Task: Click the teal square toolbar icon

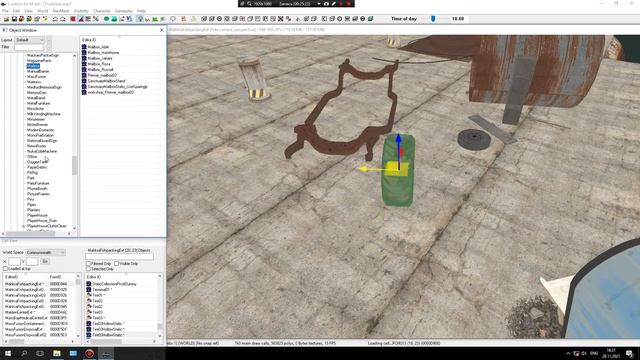Action: [x=114, y=19]
